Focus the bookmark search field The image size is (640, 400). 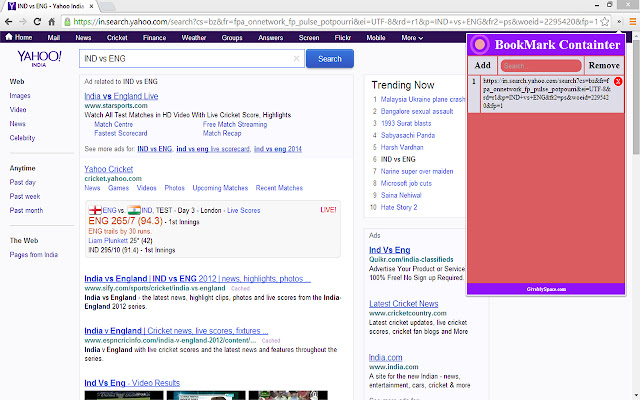pos(541,65)
